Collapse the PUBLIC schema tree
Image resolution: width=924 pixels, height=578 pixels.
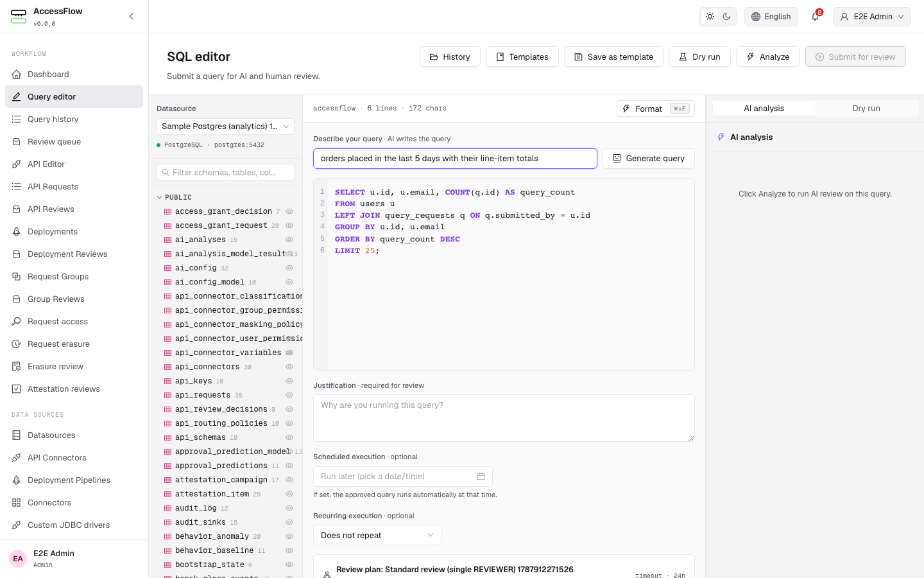[x=160, y=197]
